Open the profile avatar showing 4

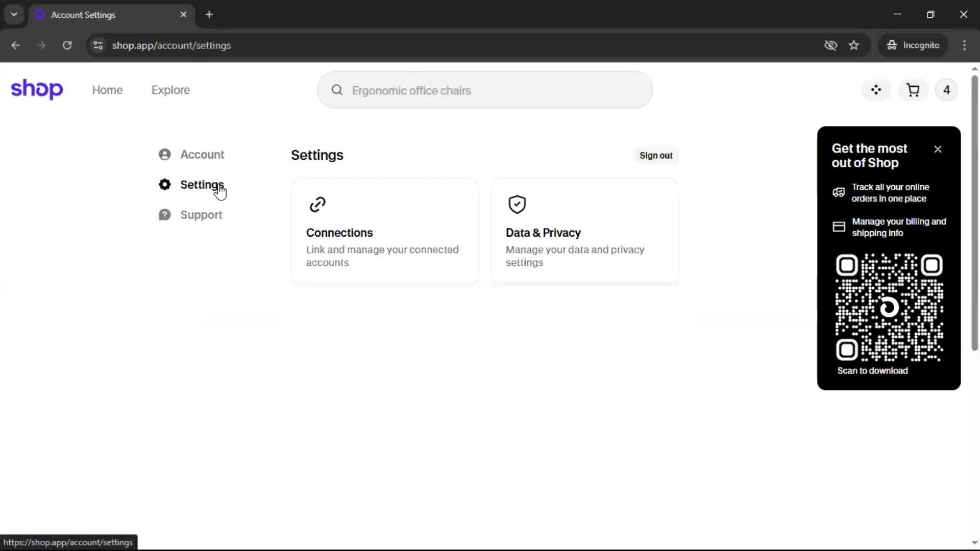coord(946,90)
